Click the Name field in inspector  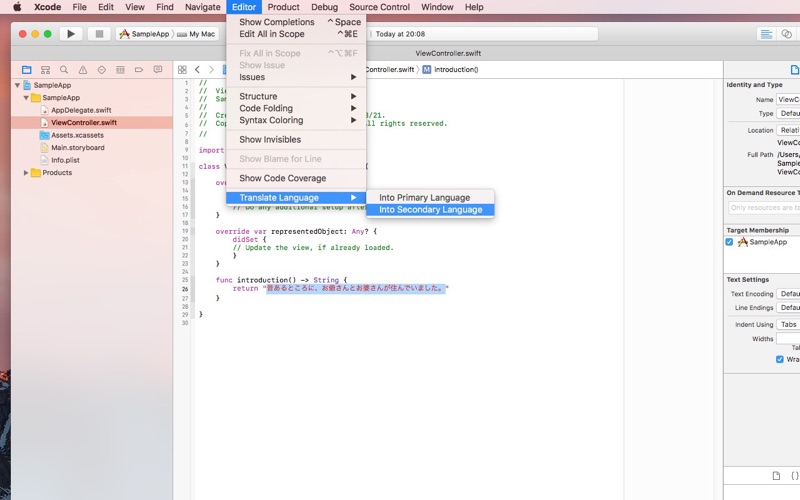pos(788,99)
